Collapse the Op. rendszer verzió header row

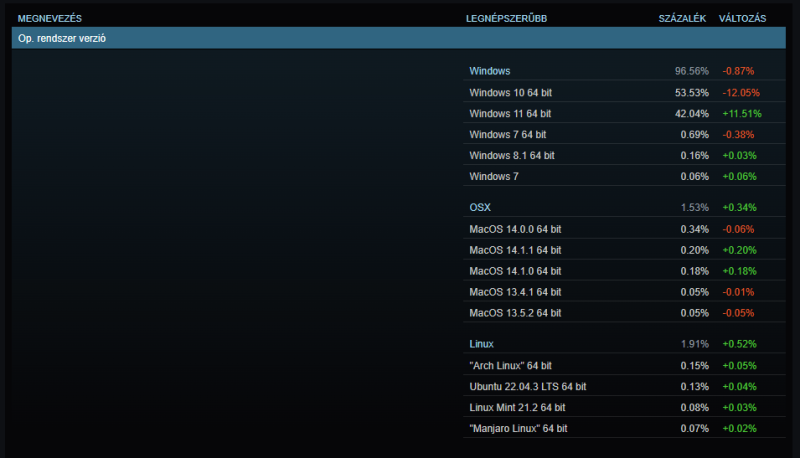tap(398, 38)
